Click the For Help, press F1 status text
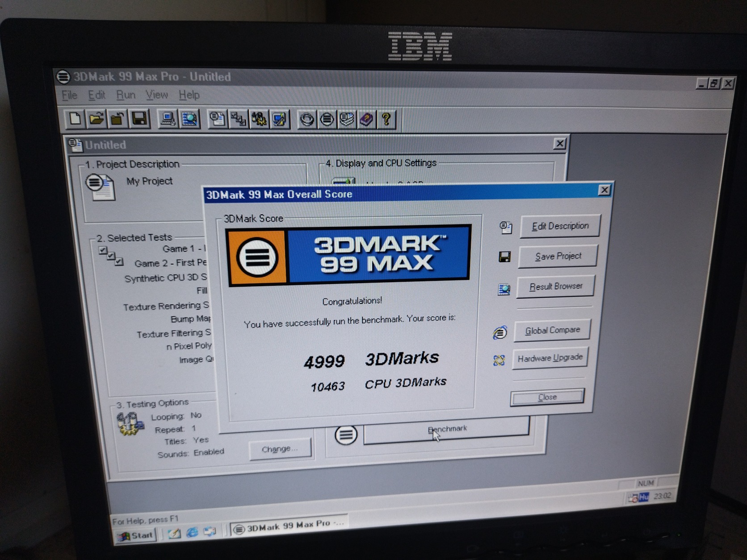 pos(145,520)
